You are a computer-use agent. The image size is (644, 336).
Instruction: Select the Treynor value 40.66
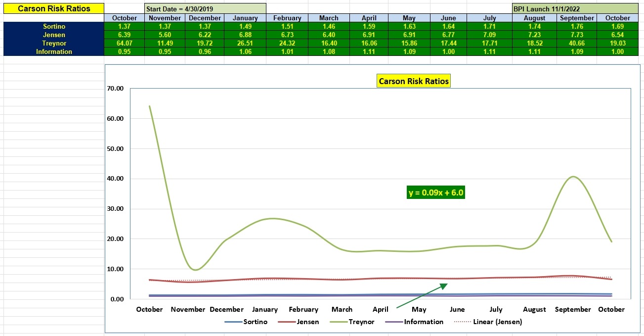pos(577,43)
